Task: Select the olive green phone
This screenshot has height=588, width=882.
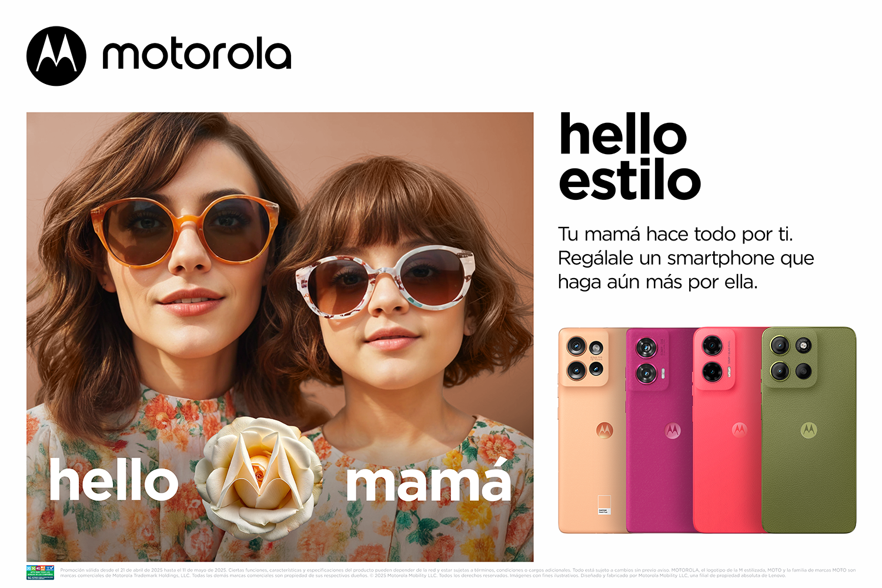Action: [x=809, y=430]
